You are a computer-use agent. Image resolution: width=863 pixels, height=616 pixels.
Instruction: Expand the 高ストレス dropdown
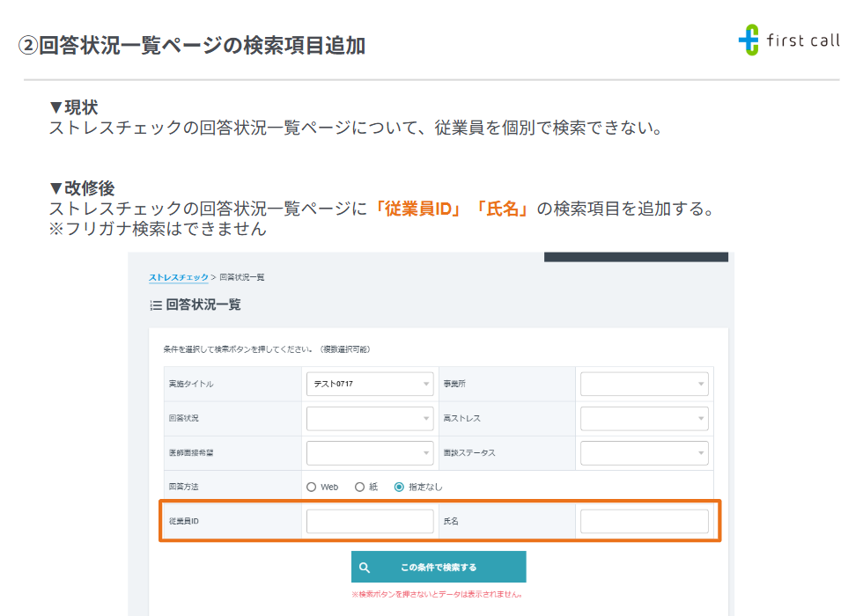644,418
